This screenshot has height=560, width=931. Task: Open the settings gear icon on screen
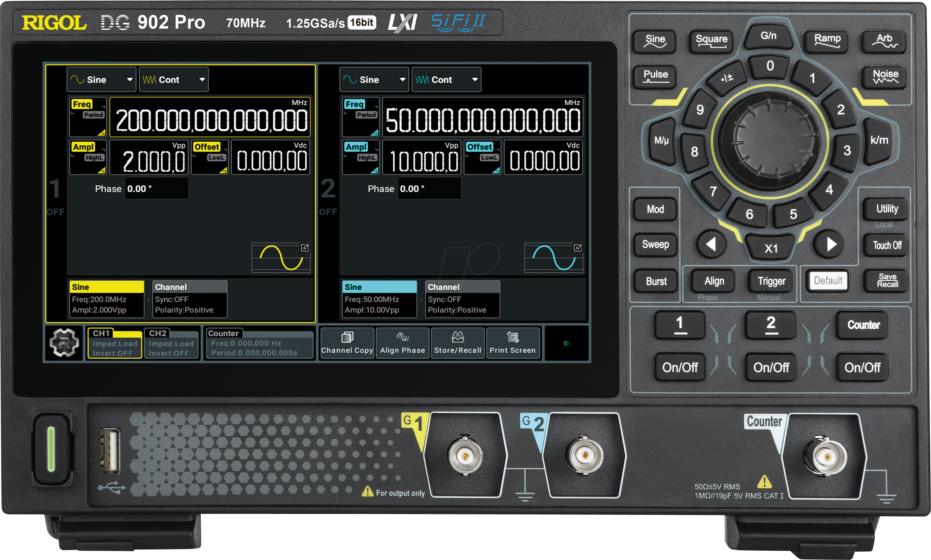(64, 343)
